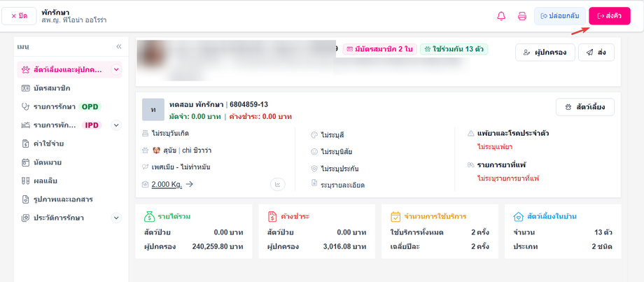Click the ผู้ปกครอง button
The height and width of the screenshot is (282, 644).
tap(545, 52)
